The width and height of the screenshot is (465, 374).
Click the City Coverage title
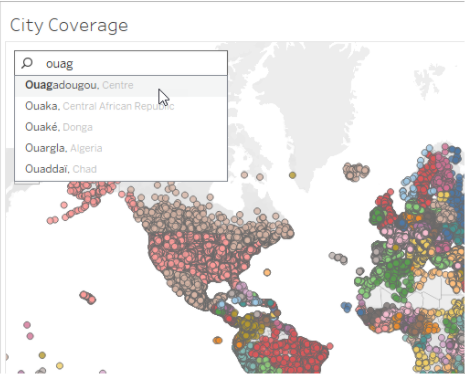69,26
